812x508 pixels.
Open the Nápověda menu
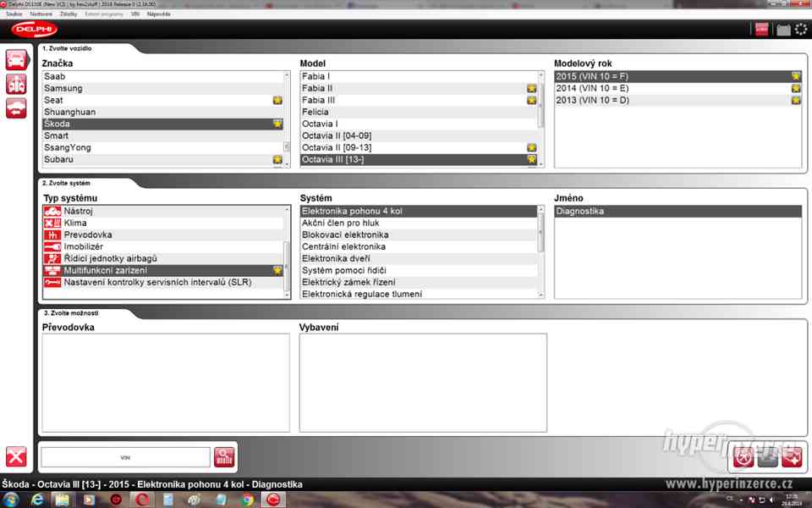pos(158,14)
